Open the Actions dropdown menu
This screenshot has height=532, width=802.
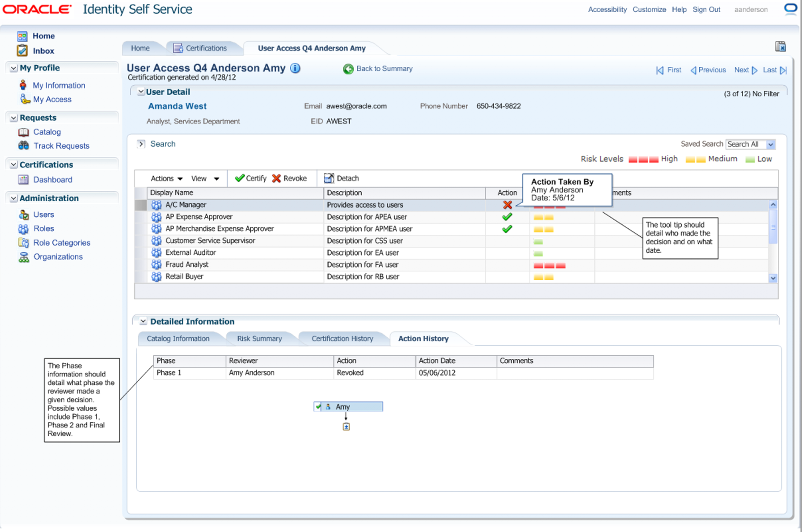(167, 179)
